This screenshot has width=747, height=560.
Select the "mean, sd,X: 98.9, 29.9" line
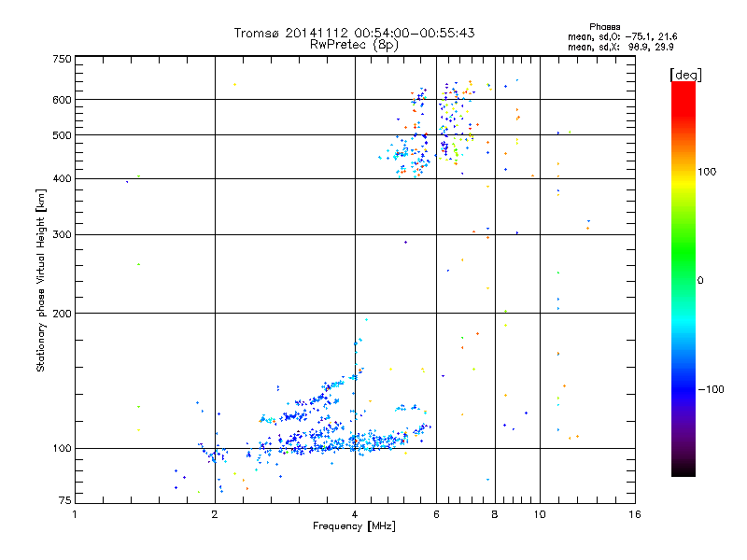(x=620, y=47)
